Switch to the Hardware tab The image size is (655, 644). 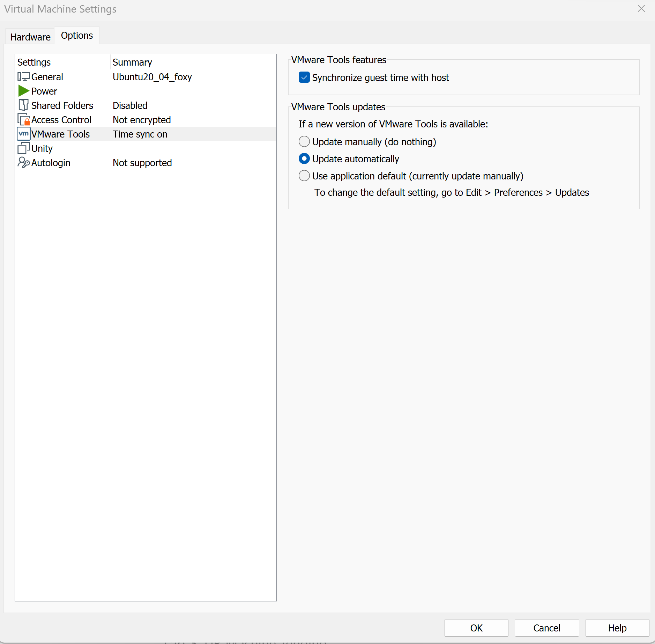point(30,37)
